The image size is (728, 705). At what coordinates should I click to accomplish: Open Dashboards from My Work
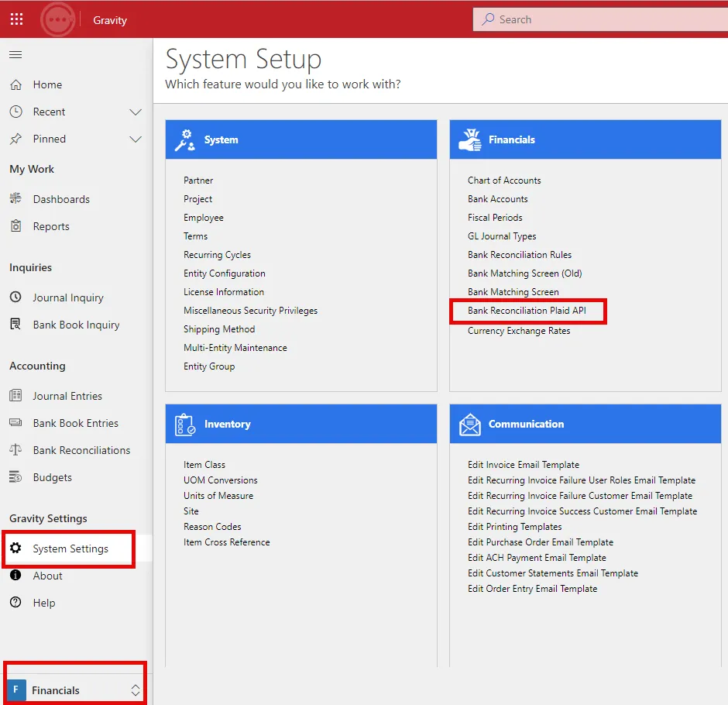pos(61,199)
